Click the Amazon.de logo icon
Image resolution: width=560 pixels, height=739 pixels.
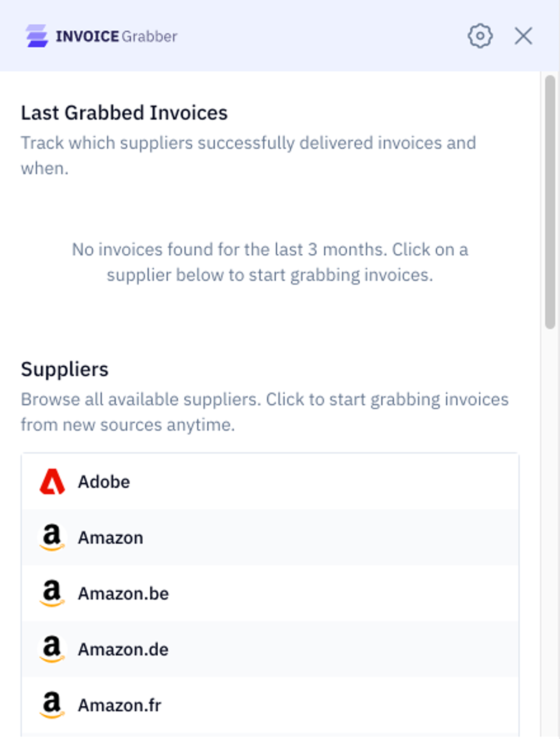(x=52, y=649)
